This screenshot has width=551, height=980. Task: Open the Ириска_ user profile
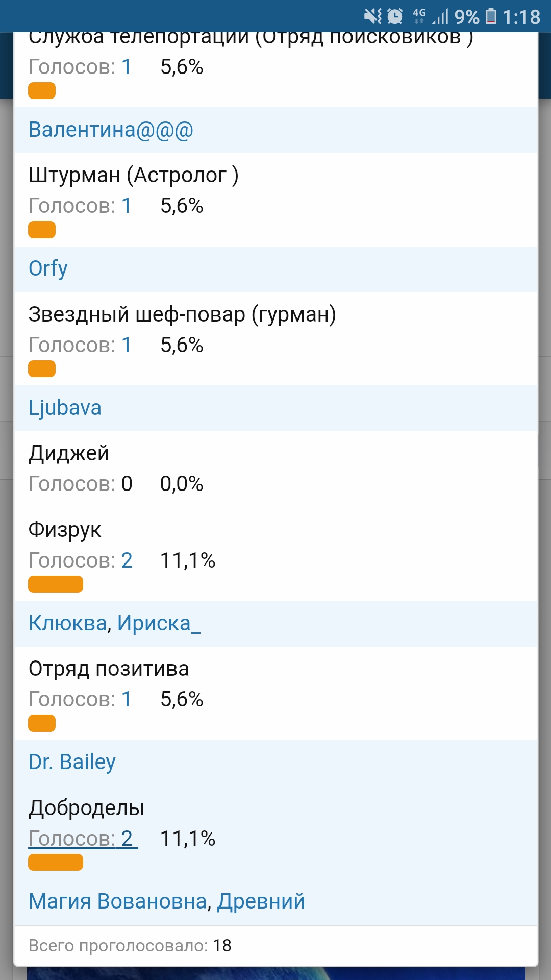(x=159, y=623)
